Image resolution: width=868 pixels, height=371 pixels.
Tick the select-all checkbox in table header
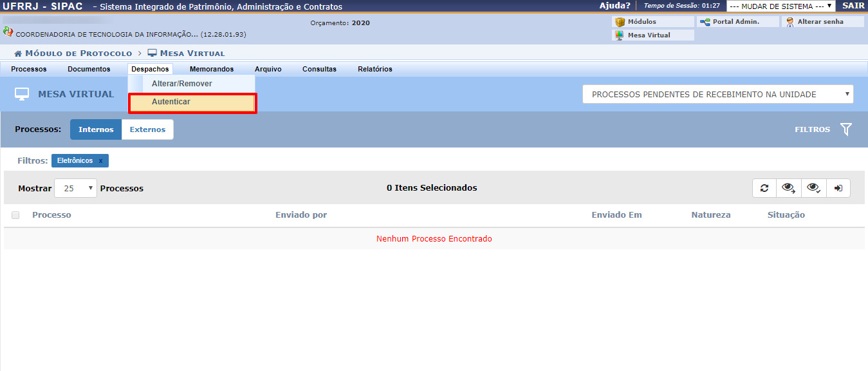(x=15, y=215)
